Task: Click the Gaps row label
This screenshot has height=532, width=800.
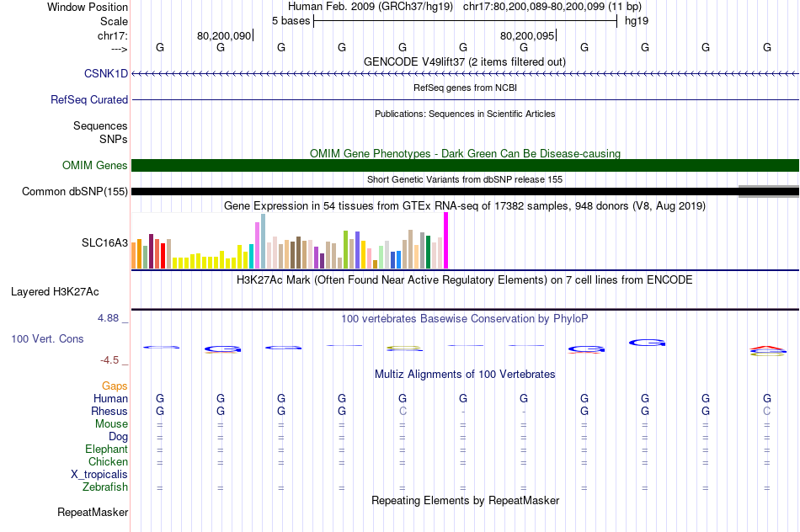Action: (x=115, y=386)
